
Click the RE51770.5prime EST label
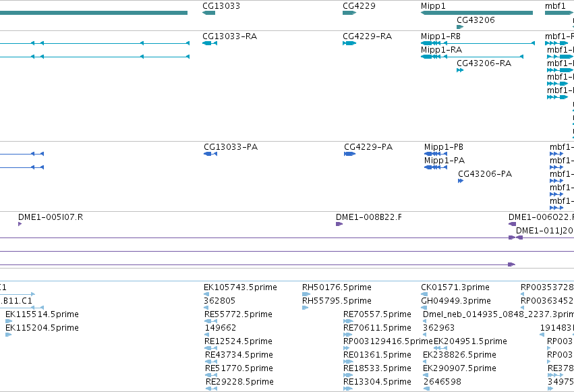click(x=239, y=368)
